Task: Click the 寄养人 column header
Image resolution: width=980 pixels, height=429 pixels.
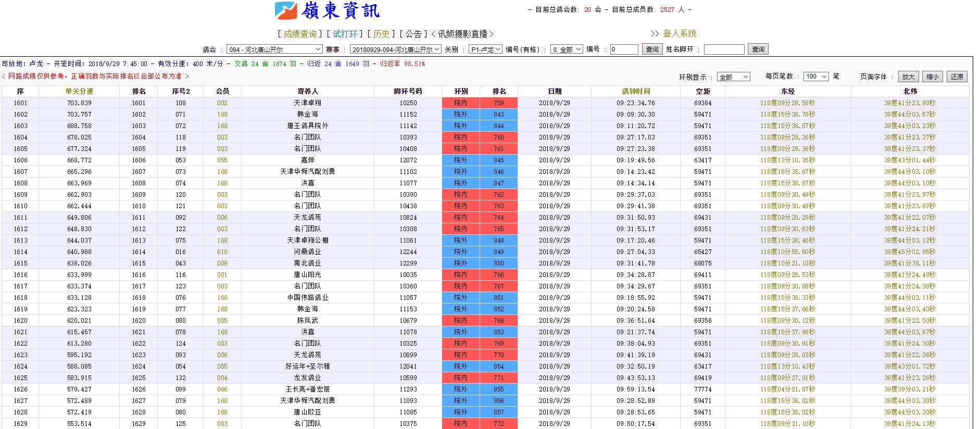Action: tap(308, 91)
